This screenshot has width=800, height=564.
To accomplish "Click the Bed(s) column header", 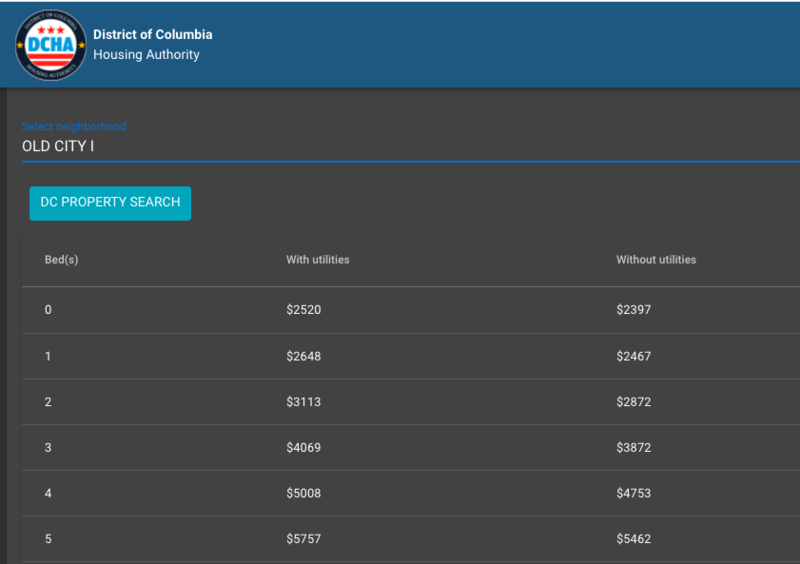I will pyautogui.click(x=61, y=260).
